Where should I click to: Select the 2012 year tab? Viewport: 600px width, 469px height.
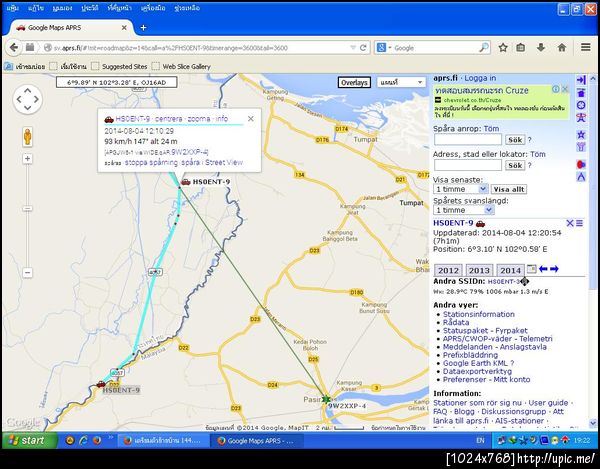click(448, 270)
